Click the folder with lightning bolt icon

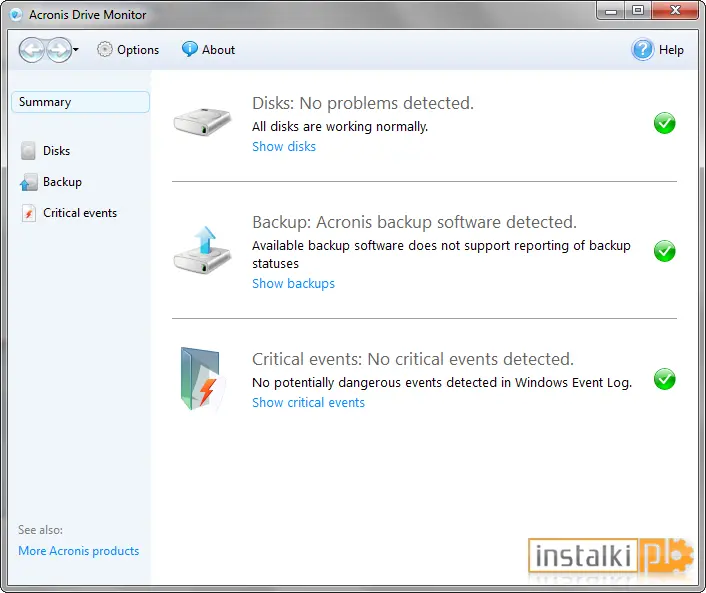coord(202,379)
